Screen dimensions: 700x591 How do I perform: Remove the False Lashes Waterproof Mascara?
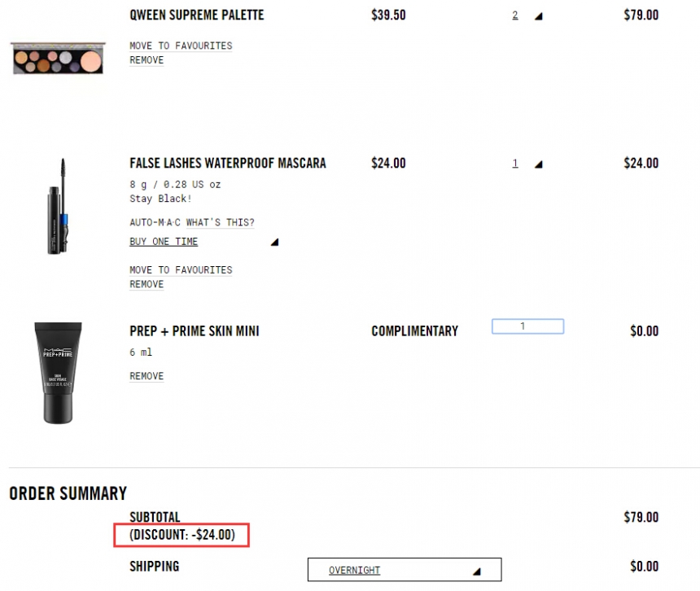tap(146, 284)
